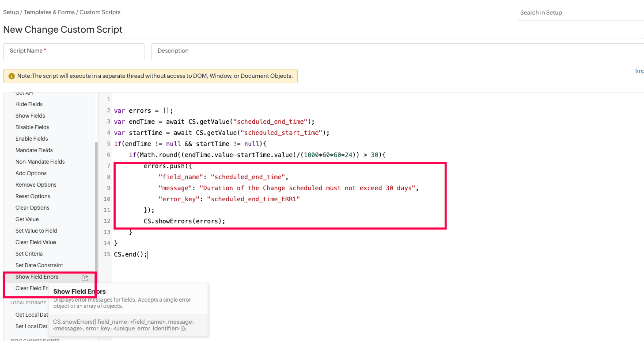Open the Setup breadcrumb link
Image resolution: width=644 pixels, height=341 pixels.
coord(11,12)
